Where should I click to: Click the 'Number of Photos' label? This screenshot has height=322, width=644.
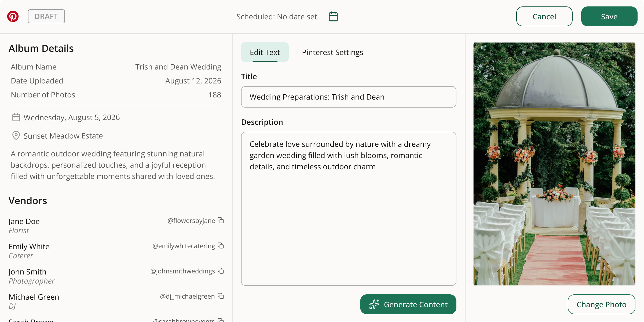[43, 95]
